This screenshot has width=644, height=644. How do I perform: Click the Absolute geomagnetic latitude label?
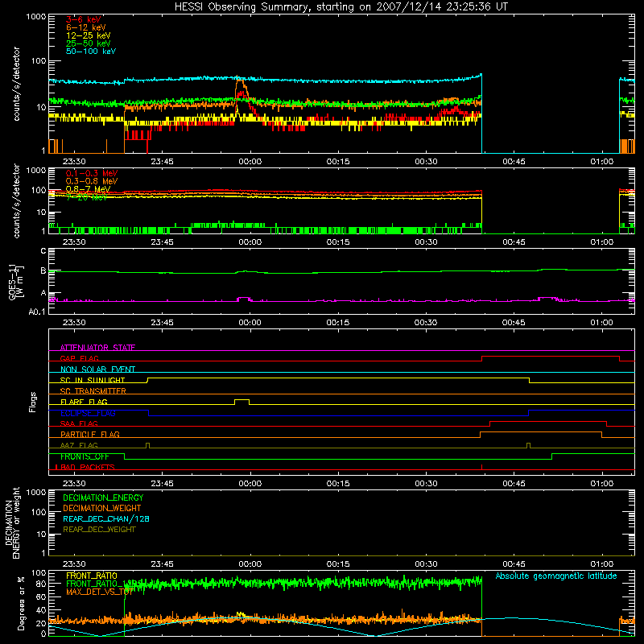pos(556,576)
